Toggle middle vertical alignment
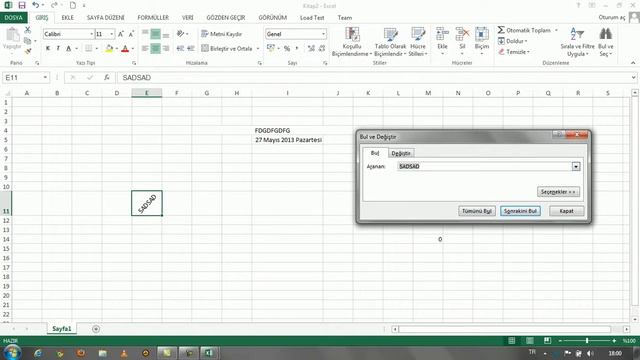Screen dimensions: 640x360 click(x=156, y=34)
